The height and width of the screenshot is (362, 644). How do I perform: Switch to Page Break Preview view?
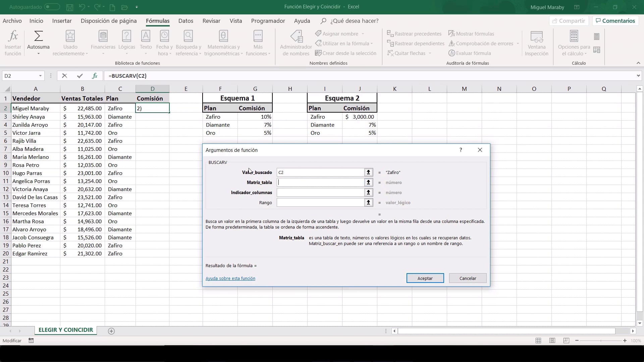point(566,341)
